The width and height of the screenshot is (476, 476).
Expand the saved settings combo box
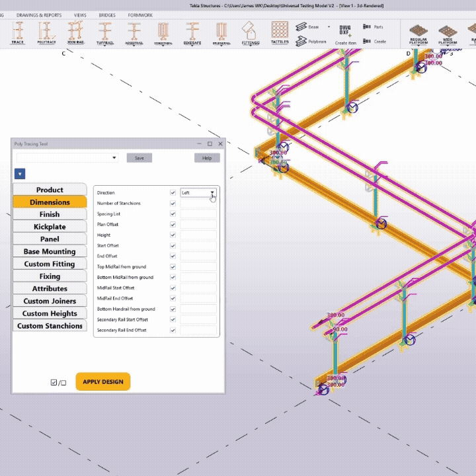pyautogui.click(x=67, y=158)
